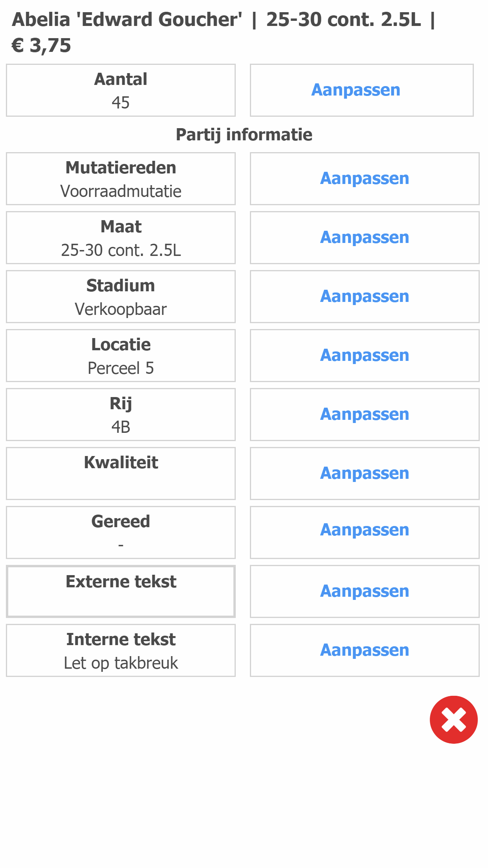Select the Mutatiereden Voorraadmutatie box
The height and width of the screenshot is (868, 488).
click(121, 178)
